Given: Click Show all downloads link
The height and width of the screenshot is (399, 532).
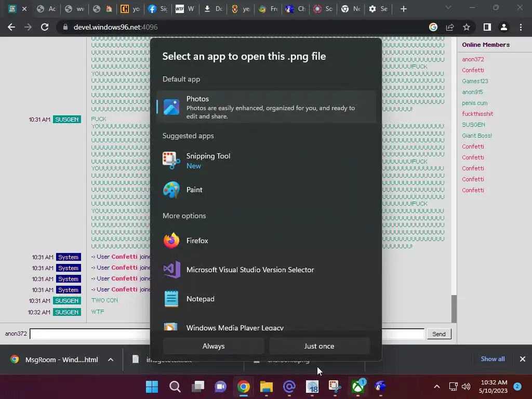Looking at the screenshot, I should (x=493, y=359).
